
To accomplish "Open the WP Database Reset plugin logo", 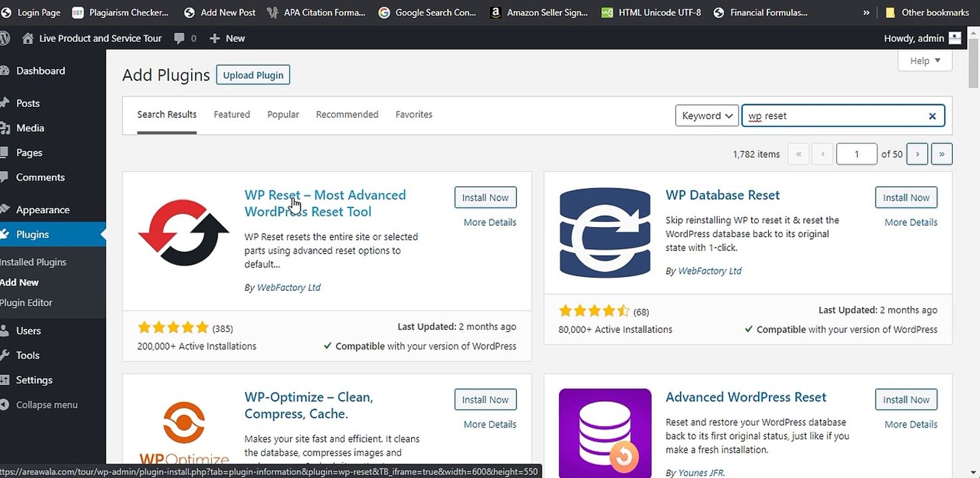I will pos(605,232).
